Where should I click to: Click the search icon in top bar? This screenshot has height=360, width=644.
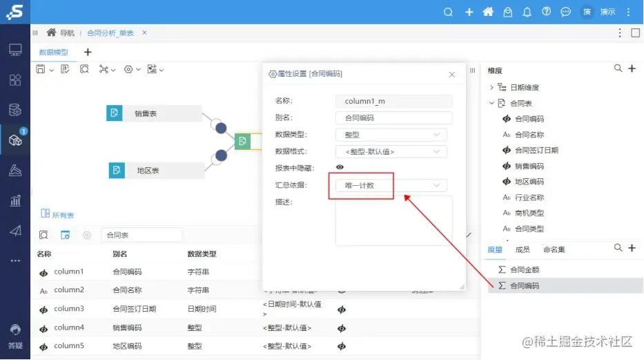[448, 12]
